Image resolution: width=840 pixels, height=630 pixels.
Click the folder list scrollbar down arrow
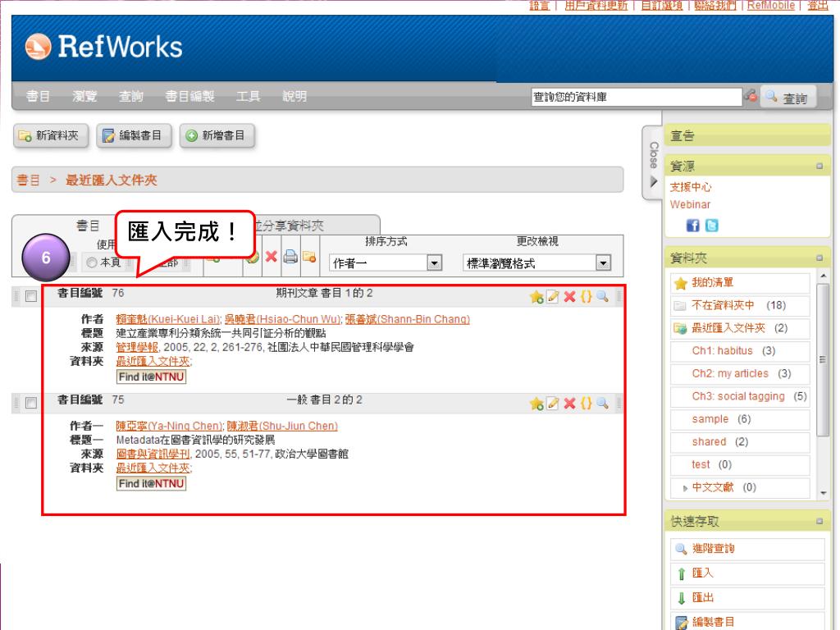pos(823,493)
